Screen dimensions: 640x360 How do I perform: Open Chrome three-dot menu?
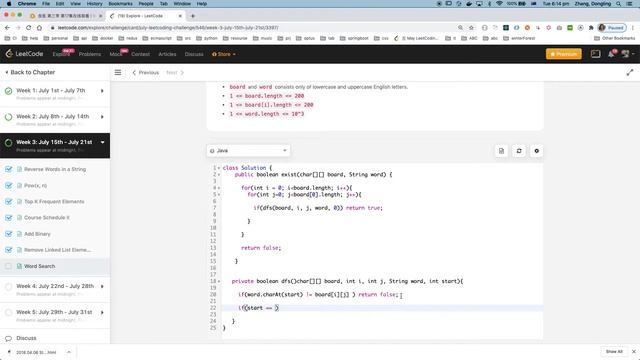pos(633,28)
